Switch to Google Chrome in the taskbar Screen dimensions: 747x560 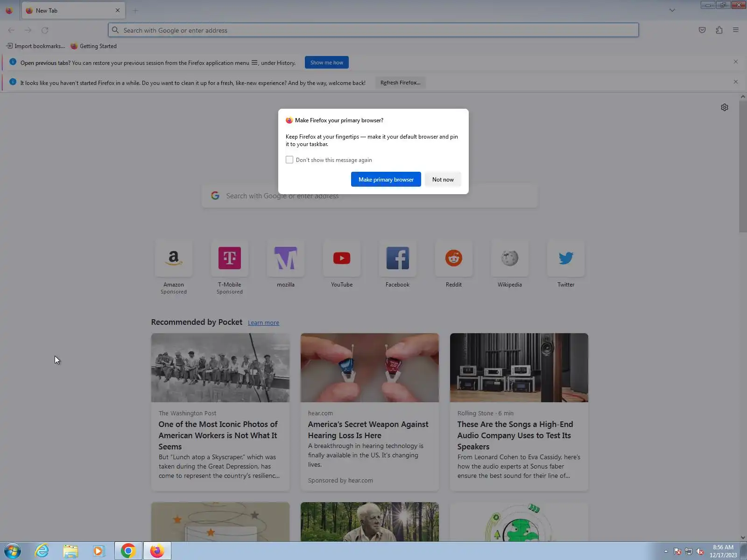[128, 551]
